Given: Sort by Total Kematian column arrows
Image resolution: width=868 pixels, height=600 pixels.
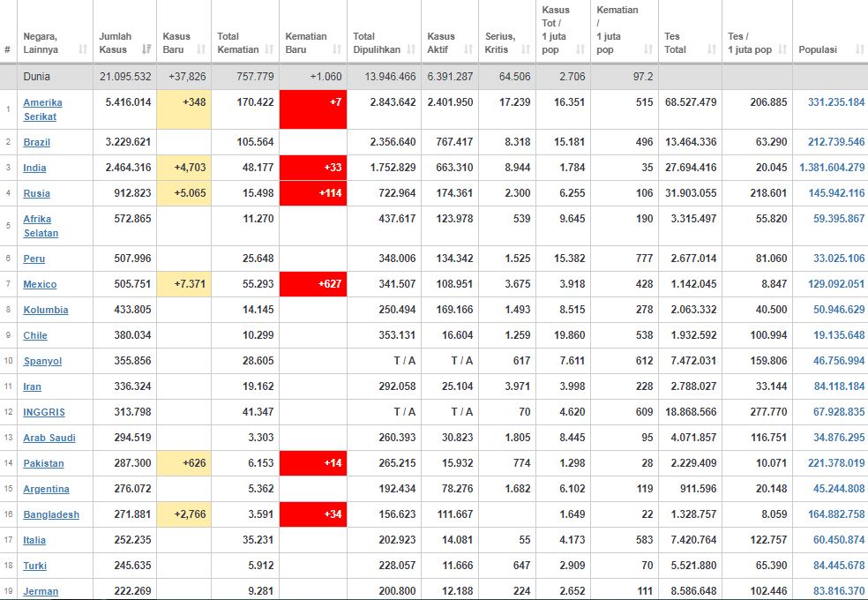Looking at the screenshot, I should coord(269,49).
